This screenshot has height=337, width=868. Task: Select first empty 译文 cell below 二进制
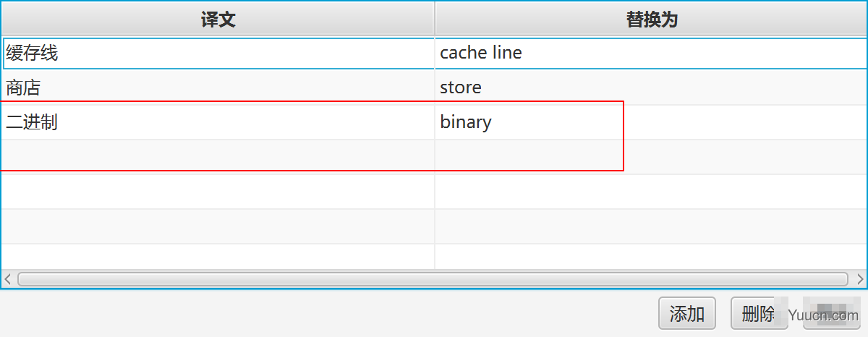click(x=218, y=157)
